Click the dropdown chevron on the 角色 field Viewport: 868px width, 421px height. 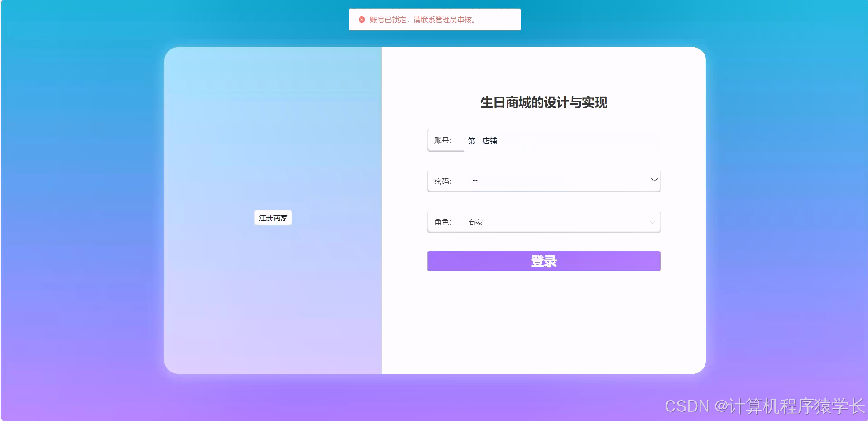(x=652, y=222)
